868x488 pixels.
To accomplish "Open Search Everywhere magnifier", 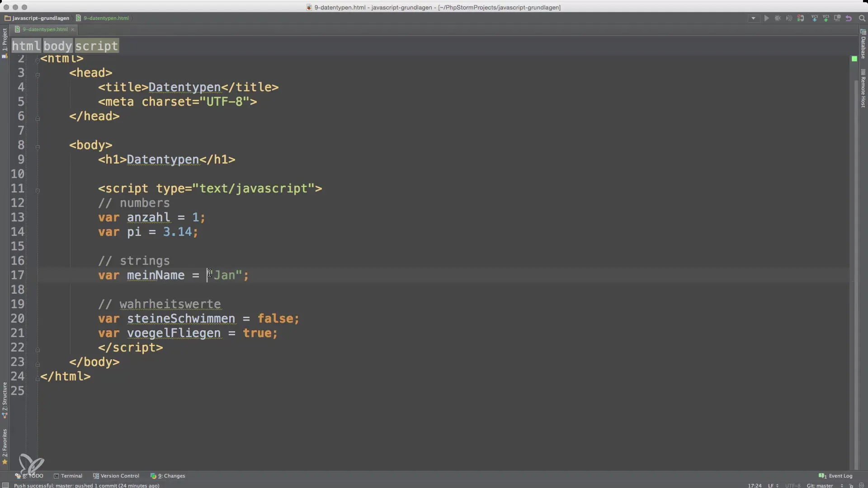I will (862, 19).
